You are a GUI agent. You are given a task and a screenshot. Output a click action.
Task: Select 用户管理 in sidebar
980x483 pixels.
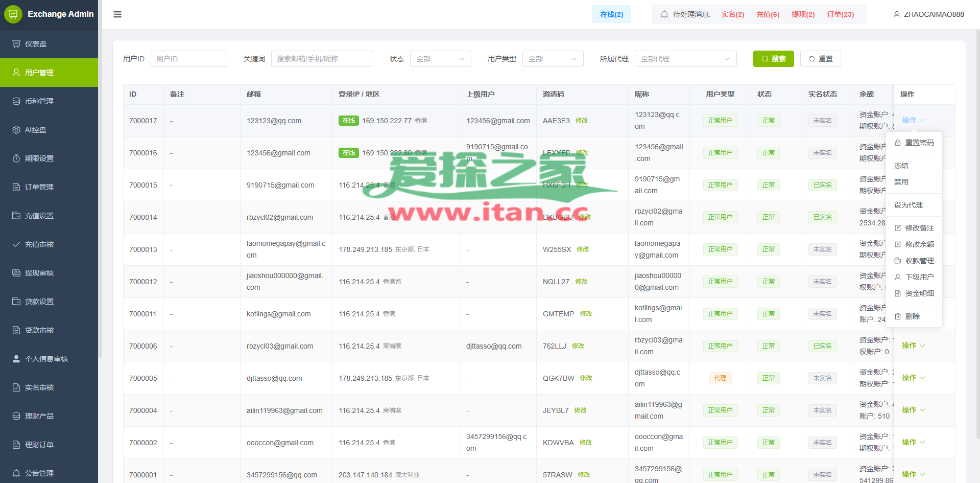[x=49, y=73]
